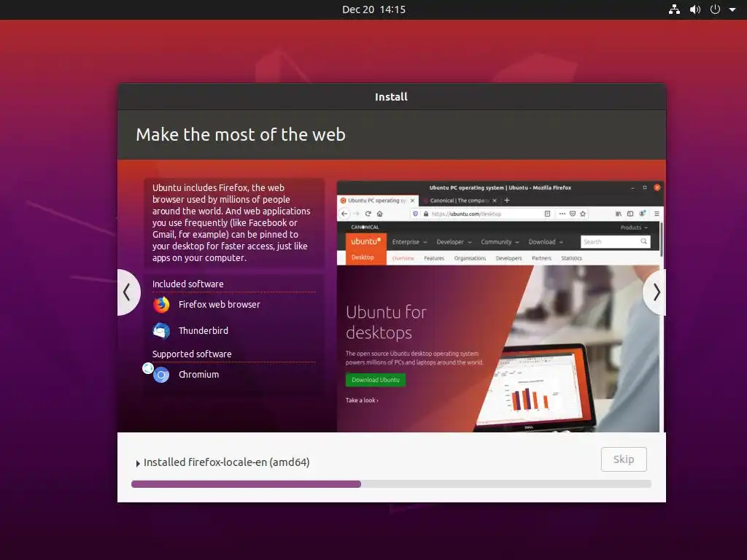Click the Included software heading
Image resolution: width=747 pixels, height=560 pixels.
pos(187,284)
